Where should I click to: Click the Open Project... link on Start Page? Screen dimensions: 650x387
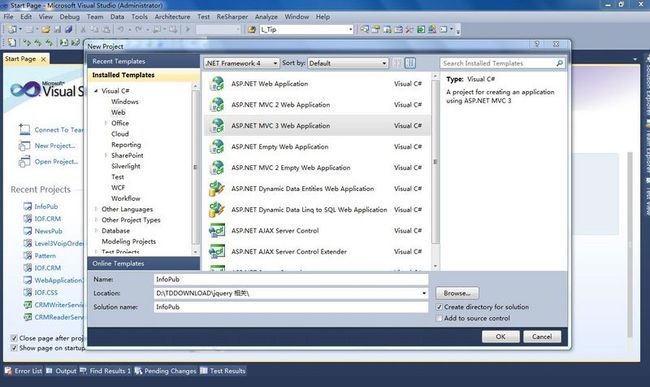[56, 162]
